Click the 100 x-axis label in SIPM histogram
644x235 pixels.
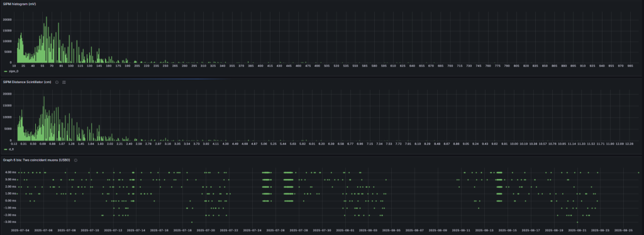(70, 66)
